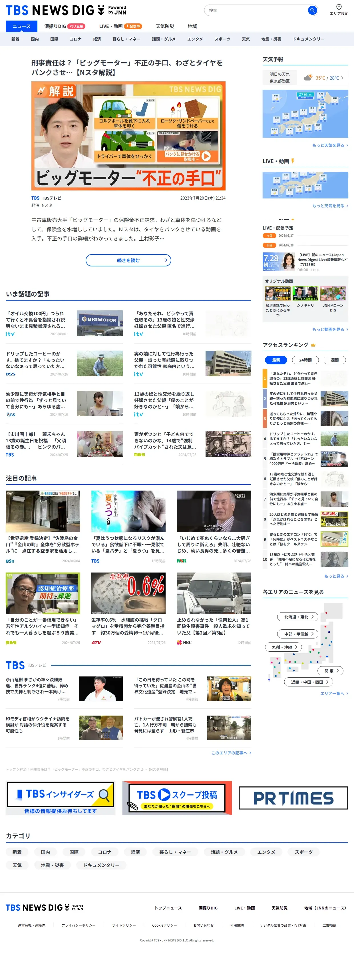This screenshot has width=354, height=980.
Task: Follow the もっと動画を見る link
Action: 330,330
